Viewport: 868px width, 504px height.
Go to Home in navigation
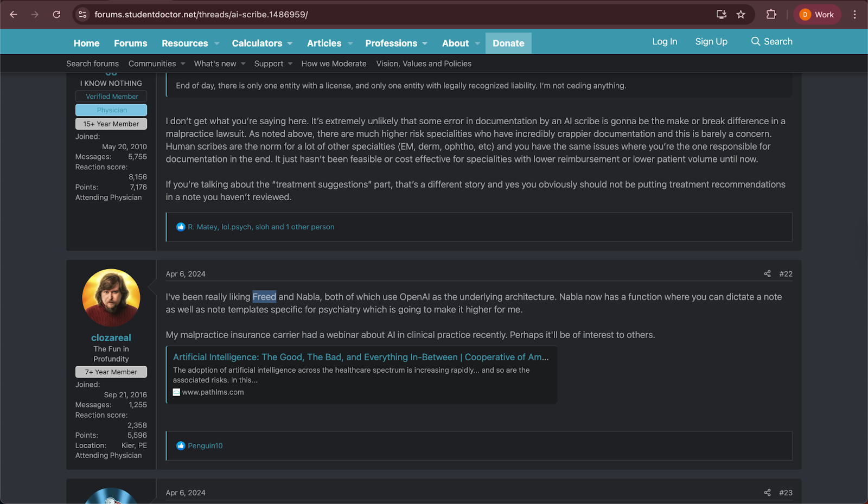tap(87, 43)
